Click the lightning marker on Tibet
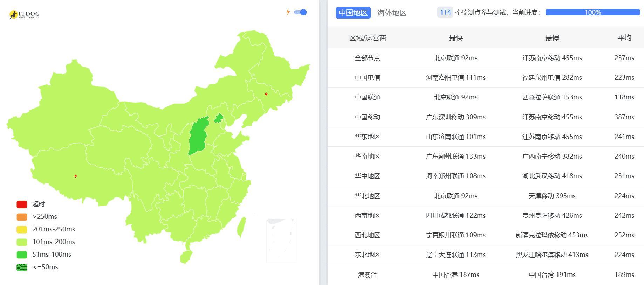Screen dimensions: 644x285 click(x=76, y=176)
